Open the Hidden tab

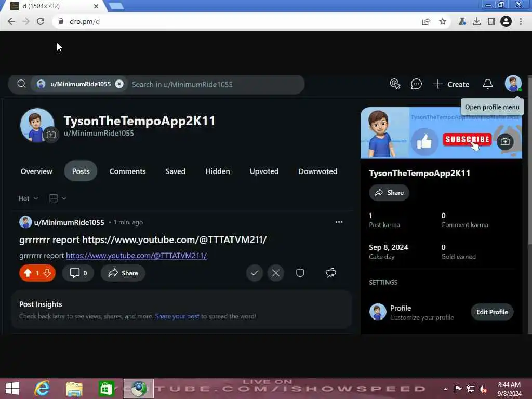click(x=218, y=171)
